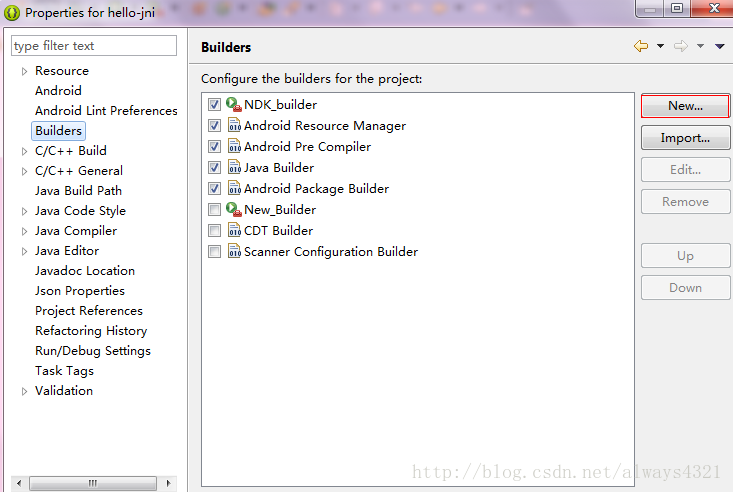The width and height of the screenshot is (733, 492).
Task: Click the Android Pre Compiler builder icon
Action: pyautogui.click(x=234, y=146)
